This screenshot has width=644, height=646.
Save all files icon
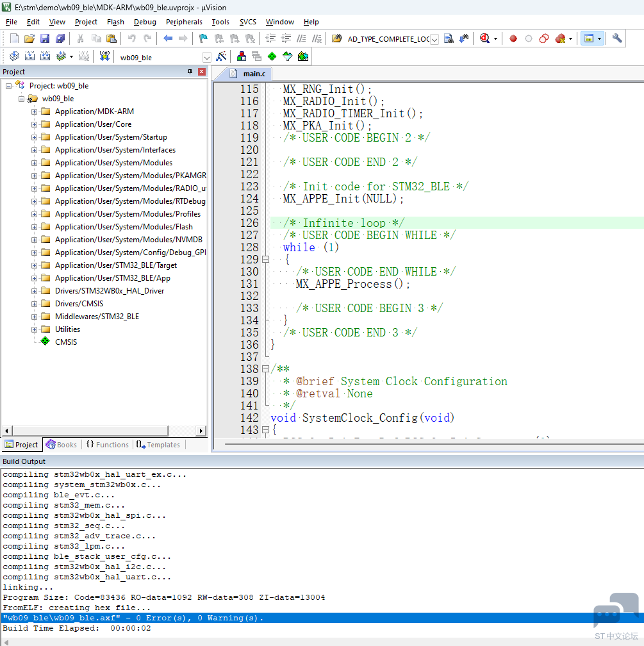coord(60,38)
